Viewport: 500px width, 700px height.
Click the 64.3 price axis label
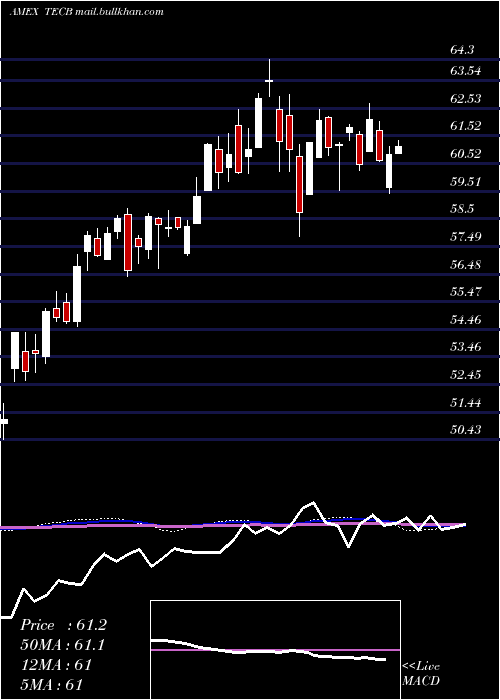tap(461, 50)
